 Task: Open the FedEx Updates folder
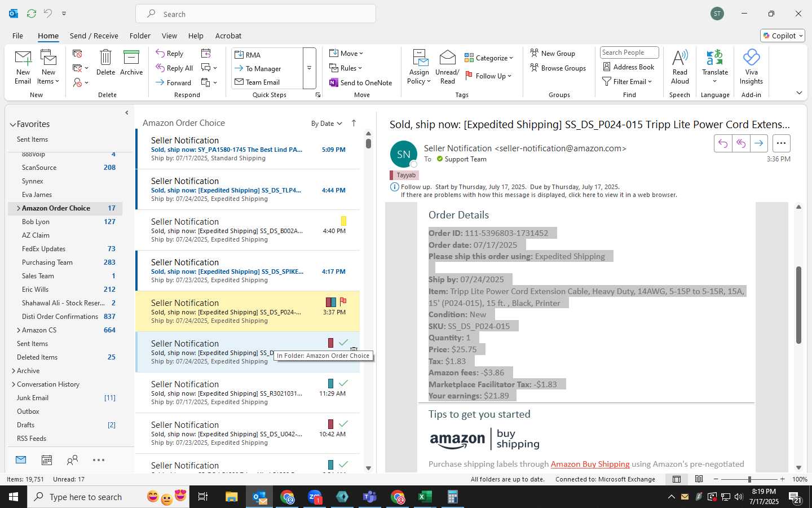click(x=65, y=249)
